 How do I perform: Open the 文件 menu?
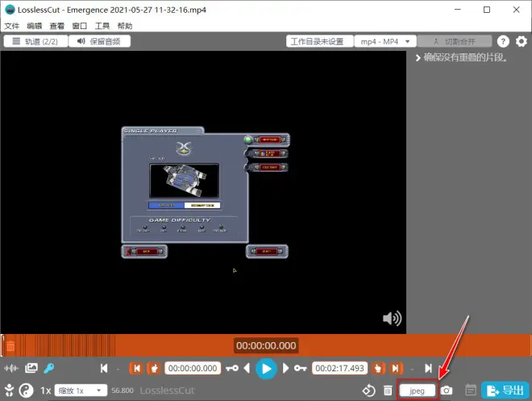point(12,26)
